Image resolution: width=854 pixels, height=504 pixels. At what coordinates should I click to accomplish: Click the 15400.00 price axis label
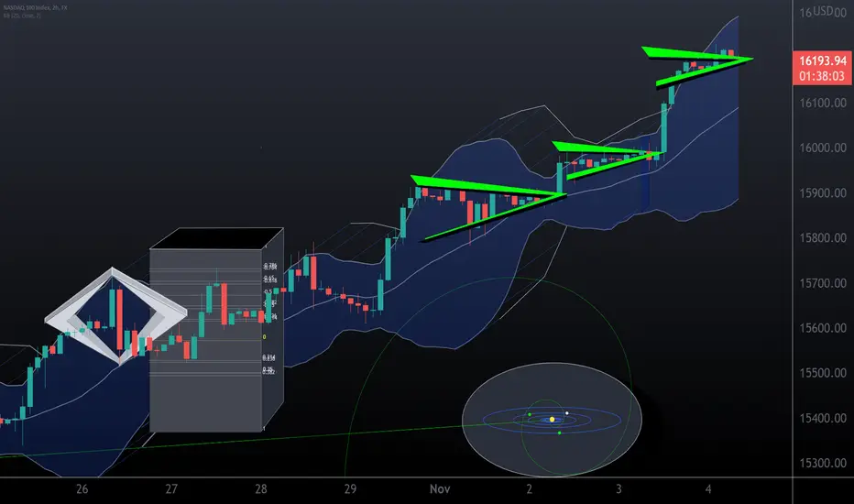pos(823,418)
